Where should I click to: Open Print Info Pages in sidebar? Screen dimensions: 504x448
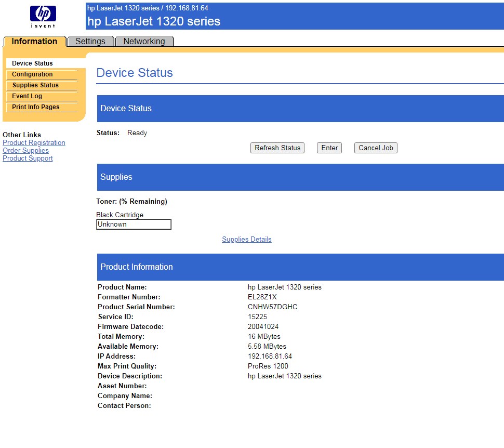click(36, 107)
